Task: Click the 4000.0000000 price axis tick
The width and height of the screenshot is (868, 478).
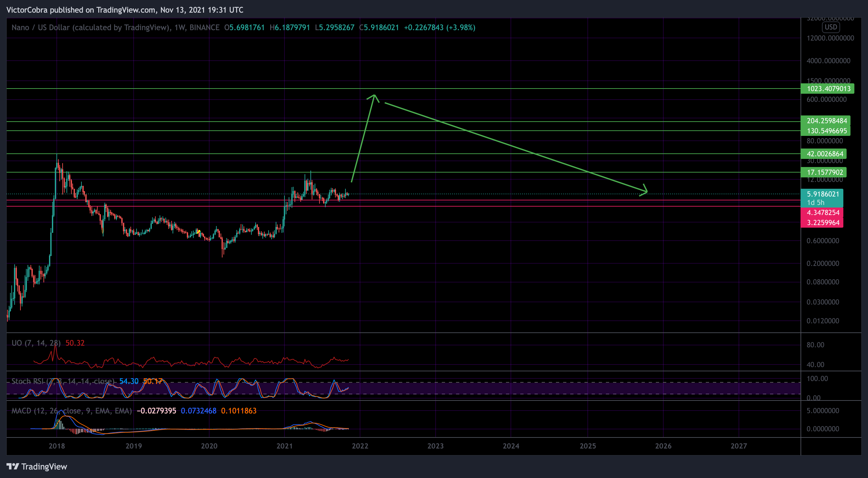Action: (x=828, y=61)
